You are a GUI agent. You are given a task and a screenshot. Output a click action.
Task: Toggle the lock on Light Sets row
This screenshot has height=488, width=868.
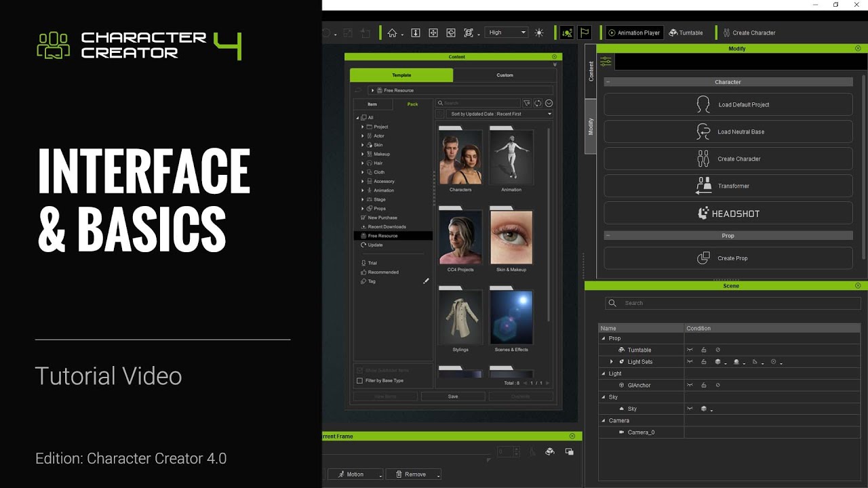[704, 362]
